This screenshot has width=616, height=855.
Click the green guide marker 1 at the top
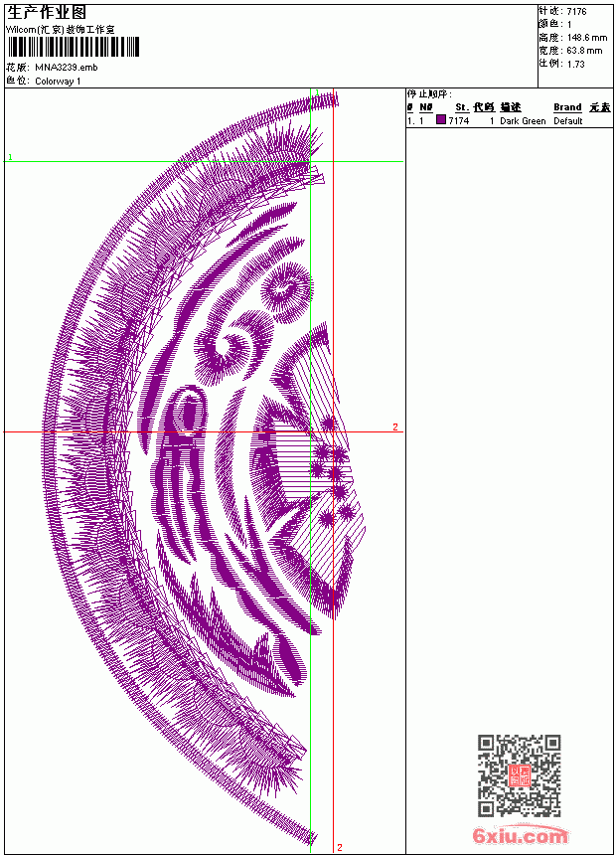(318, 93)
